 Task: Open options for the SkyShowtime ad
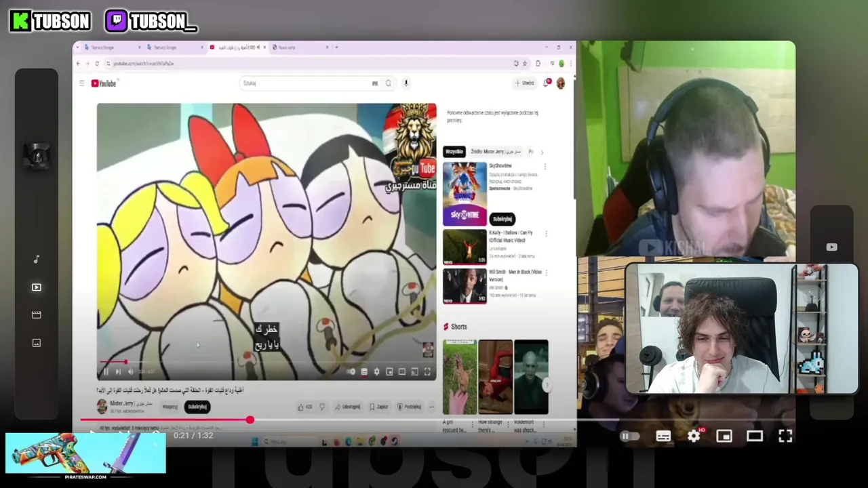pos(545,167)
